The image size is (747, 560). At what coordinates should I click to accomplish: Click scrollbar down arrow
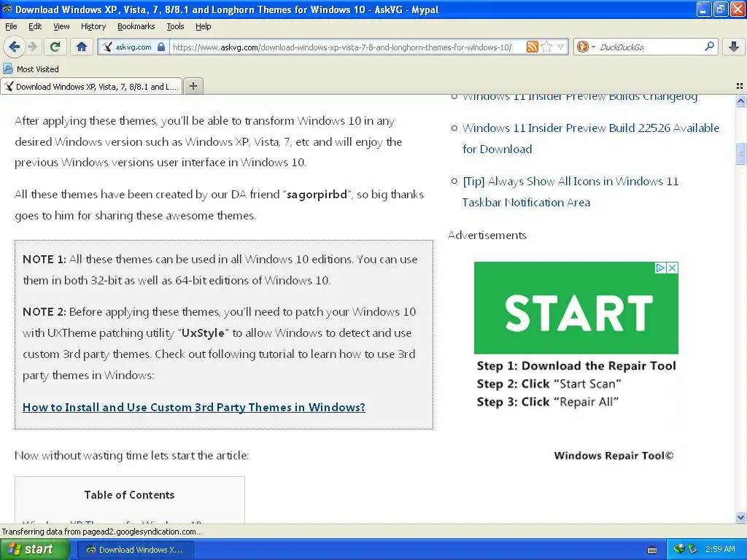740,517
